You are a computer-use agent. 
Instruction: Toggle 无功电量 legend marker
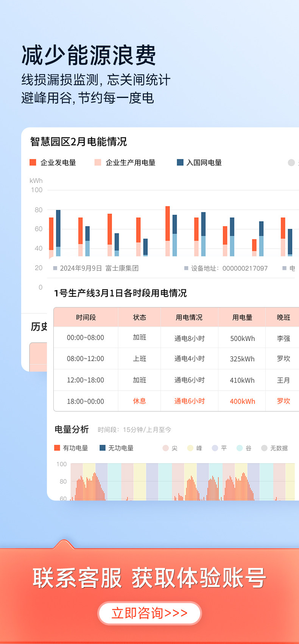pos(102,448)
